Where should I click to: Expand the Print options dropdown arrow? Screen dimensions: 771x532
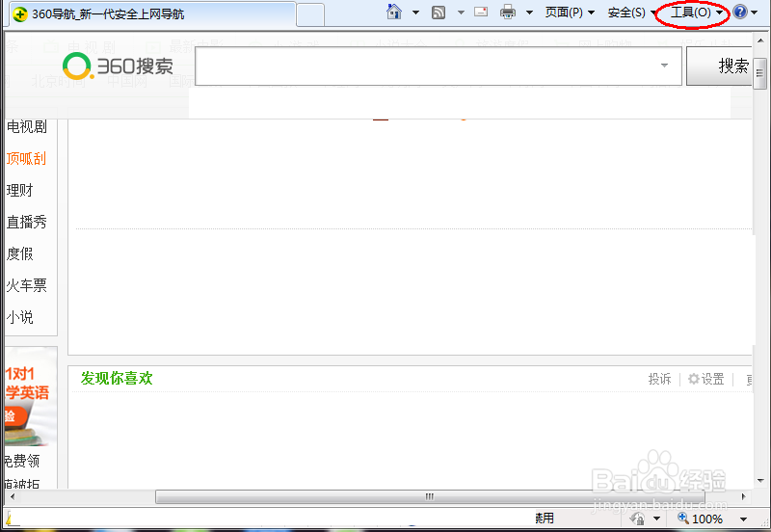coord(529,13)
